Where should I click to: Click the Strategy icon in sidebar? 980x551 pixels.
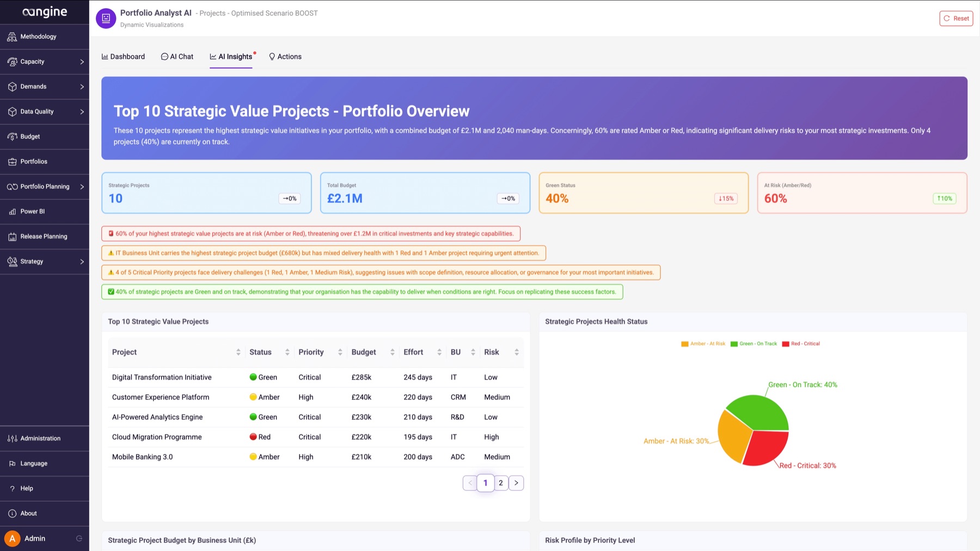pyautogui.click(x=12, y=262)
